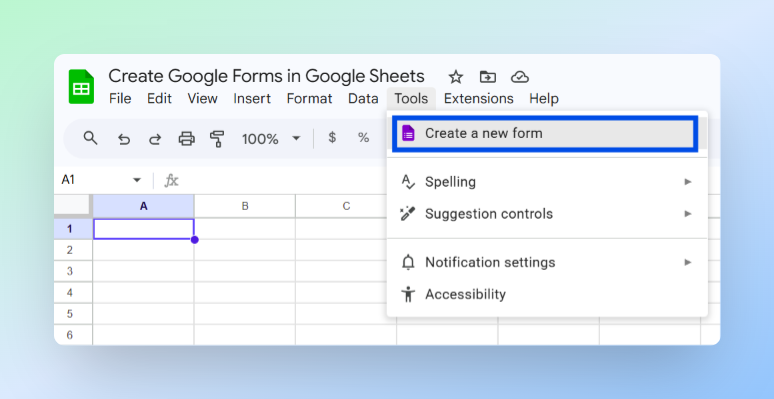Click cell C4
The image size is (774, 399).
[346, 293]
